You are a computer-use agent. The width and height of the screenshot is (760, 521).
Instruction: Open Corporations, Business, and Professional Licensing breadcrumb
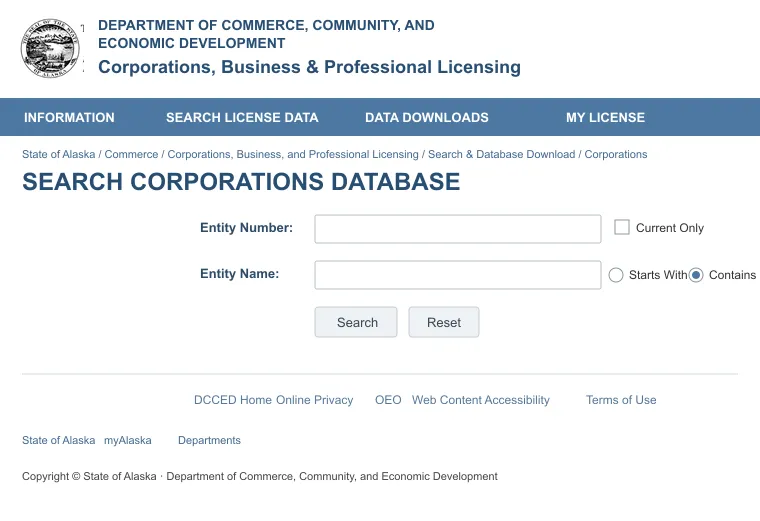click(293, 154)
